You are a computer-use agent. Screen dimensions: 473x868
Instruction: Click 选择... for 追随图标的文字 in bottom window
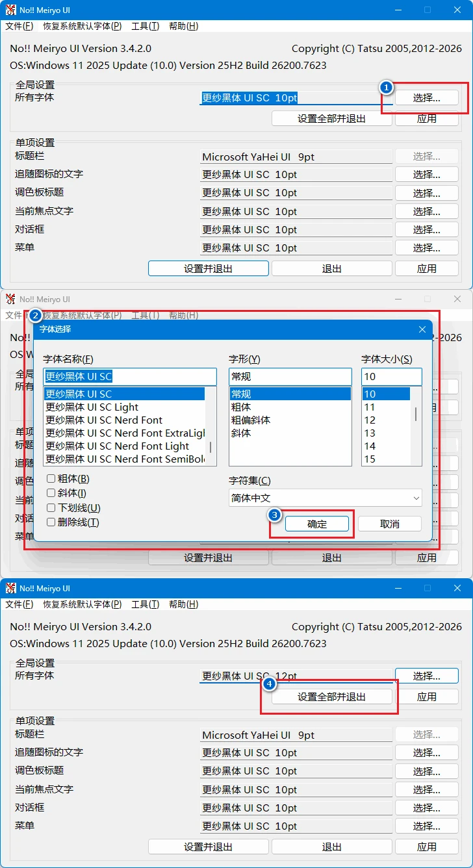coord(427,753)
